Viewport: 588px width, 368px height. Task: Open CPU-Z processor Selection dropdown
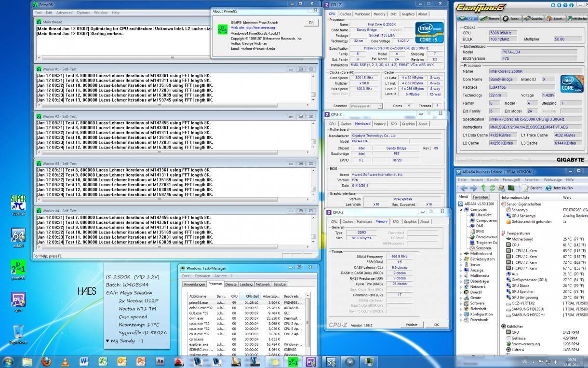coord(366,106)
